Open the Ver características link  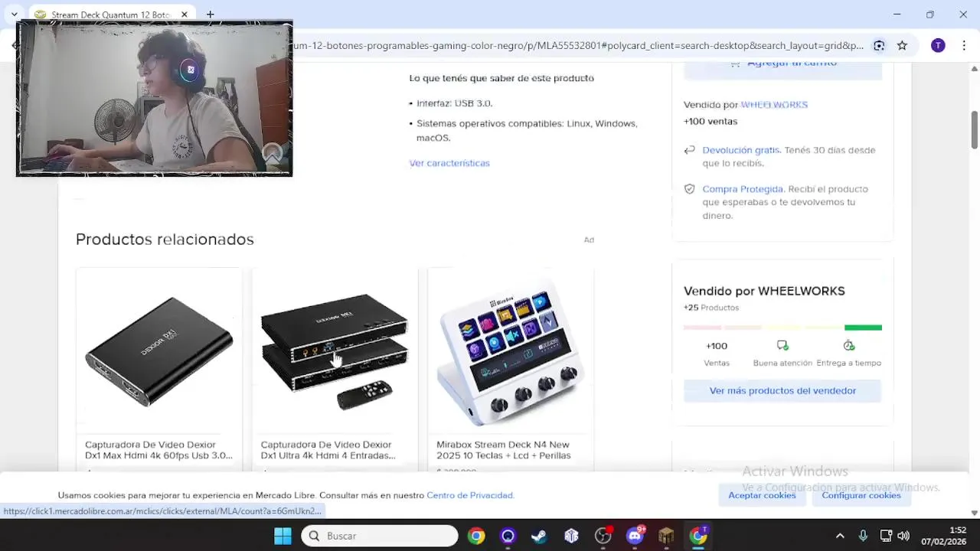(449, 163)
